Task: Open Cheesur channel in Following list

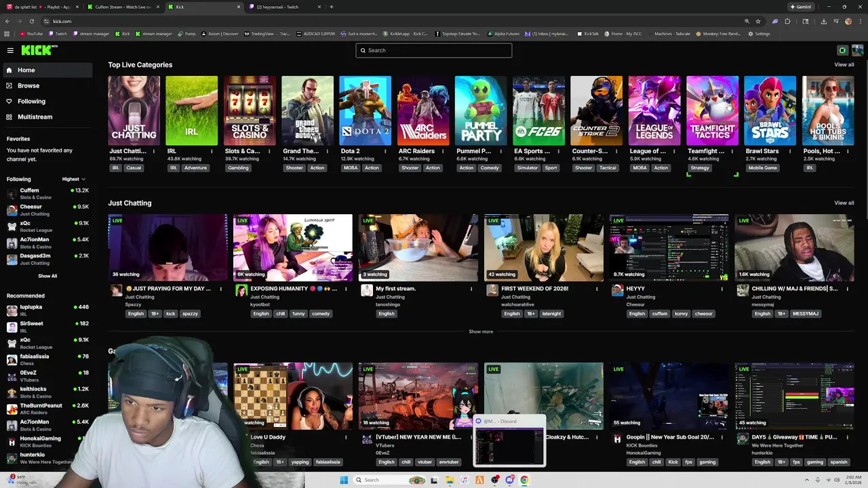Action: pyautogui.click(x=47, y=209)
